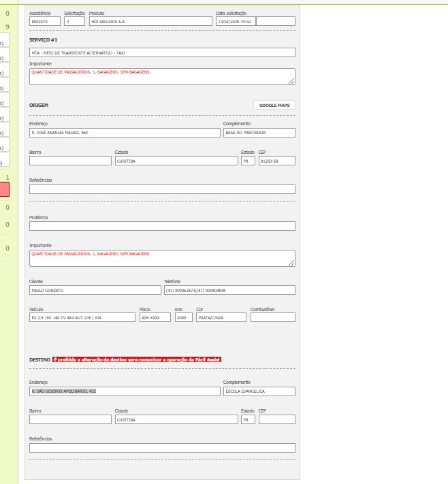Click the Placa field
448x484 pixels.
155,317
